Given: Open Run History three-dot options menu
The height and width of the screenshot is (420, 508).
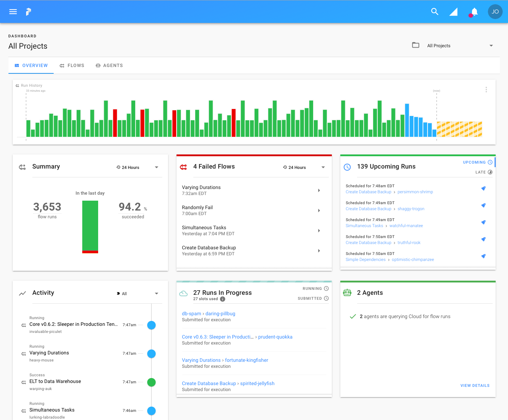Looking at the screenshot, I should tap(486, 90).
